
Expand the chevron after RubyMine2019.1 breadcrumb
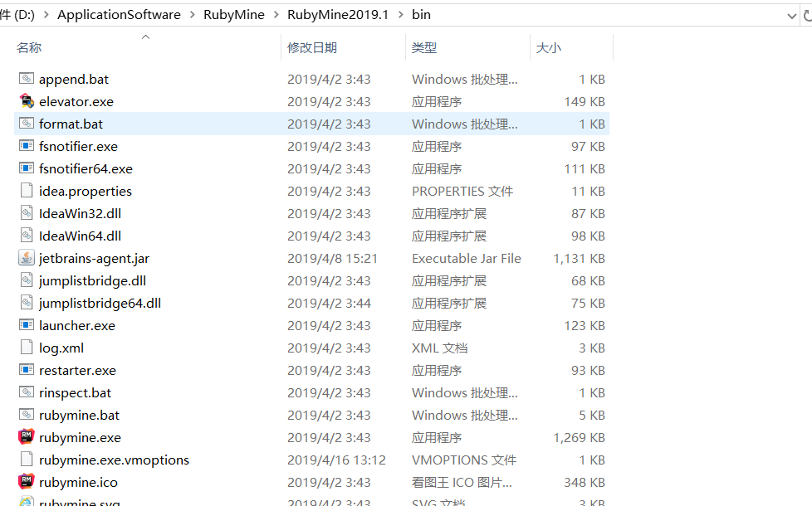point(400,15)
